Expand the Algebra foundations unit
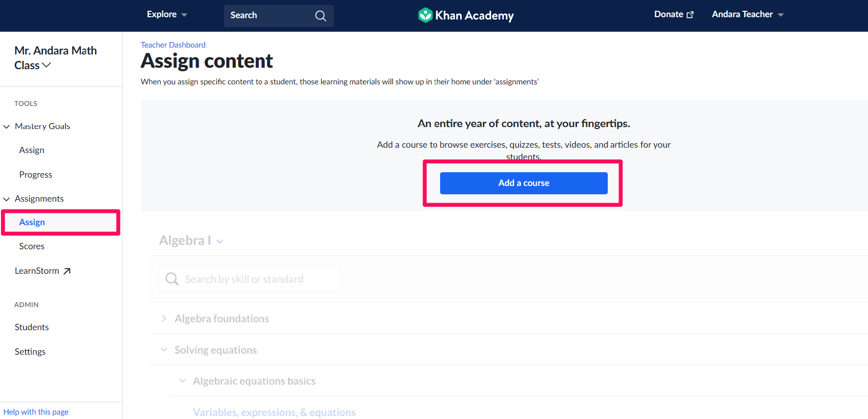 tap(164, 318)
